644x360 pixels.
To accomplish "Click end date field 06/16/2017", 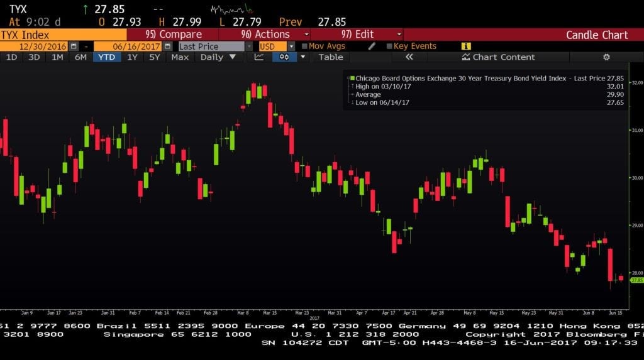I will pyautogui.click(x=129, y=46).
